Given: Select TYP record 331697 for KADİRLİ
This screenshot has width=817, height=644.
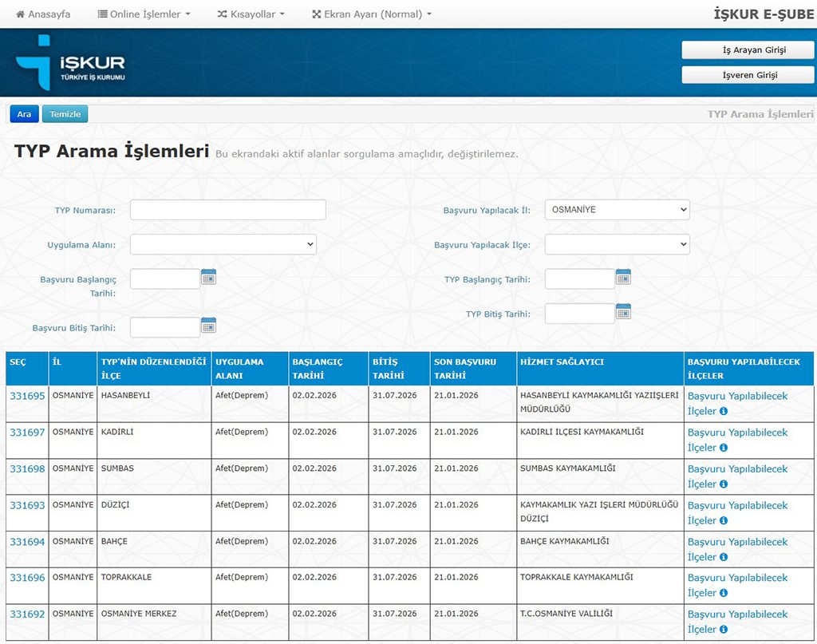Looking at the screenshot, I should tap(27, 433).
